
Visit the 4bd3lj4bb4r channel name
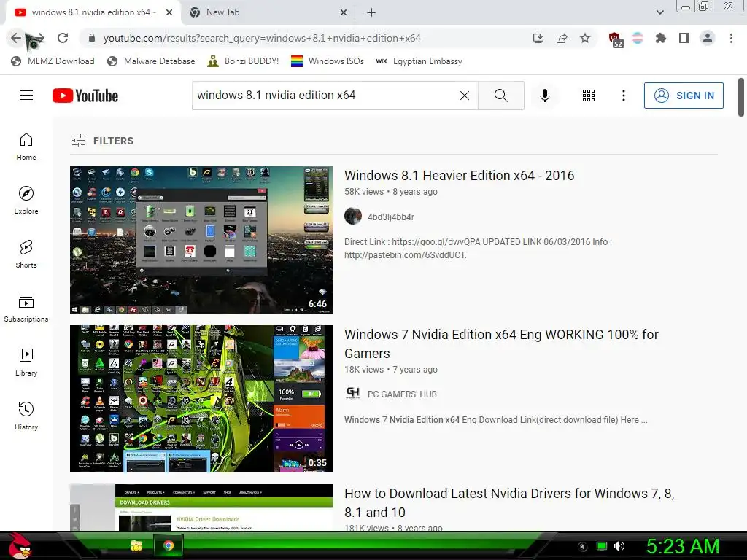[x=391, y=217]
